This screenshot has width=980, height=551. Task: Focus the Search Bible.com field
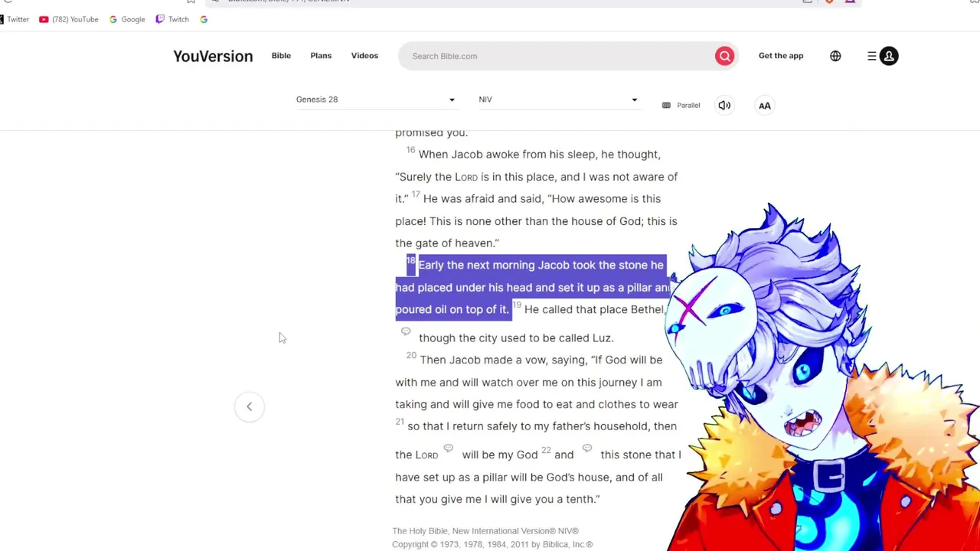click(559, 56)
